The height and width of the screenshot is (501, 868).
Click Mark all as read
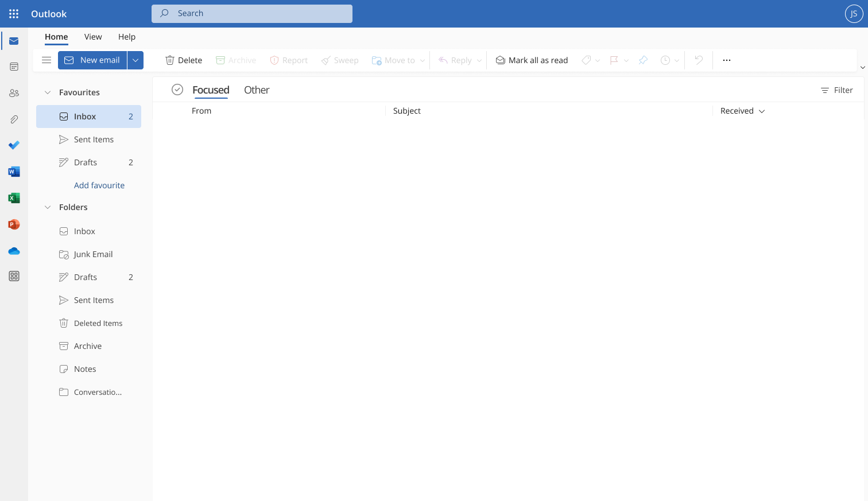[x=532, y=60]
